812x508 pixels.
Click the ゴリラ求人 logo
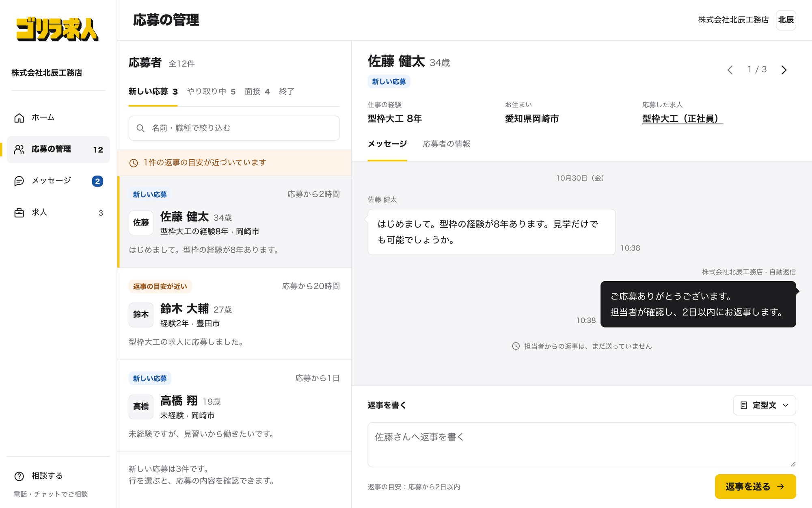click(57, 29)
